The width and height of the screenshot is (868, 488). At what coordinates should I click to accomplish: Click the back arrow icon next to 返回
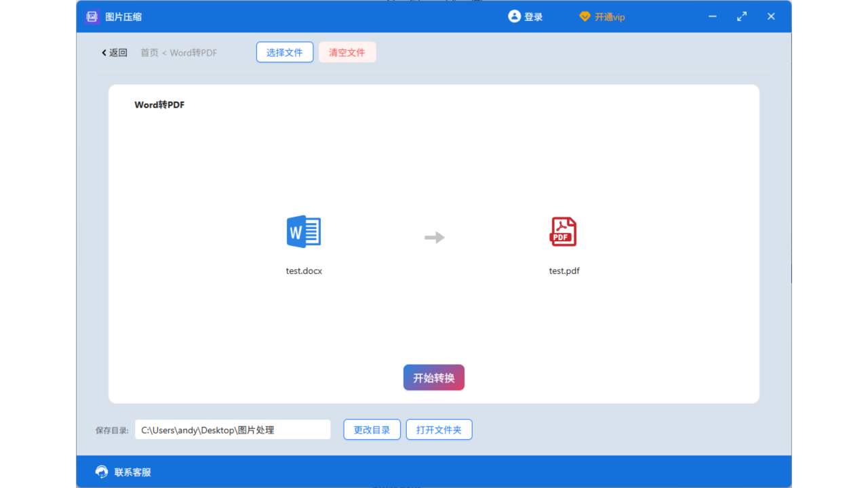(103, 52)
